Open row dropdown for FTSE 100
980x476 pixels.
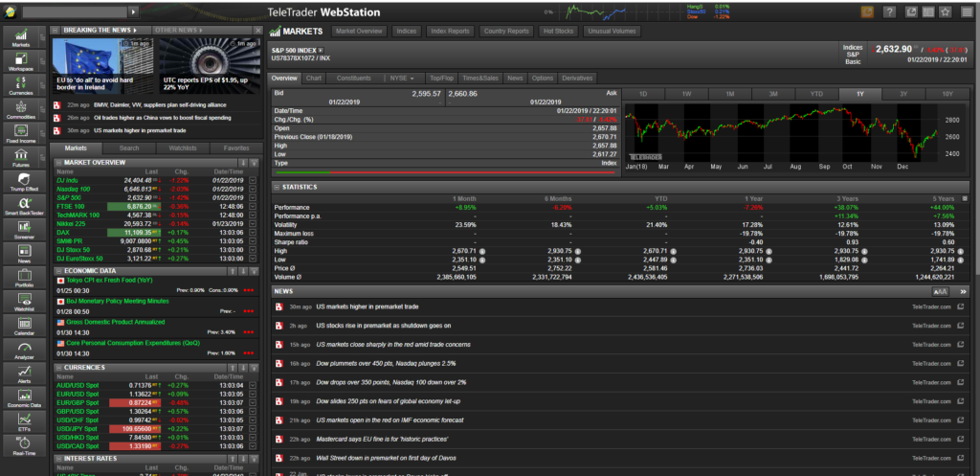click(253, 207)
